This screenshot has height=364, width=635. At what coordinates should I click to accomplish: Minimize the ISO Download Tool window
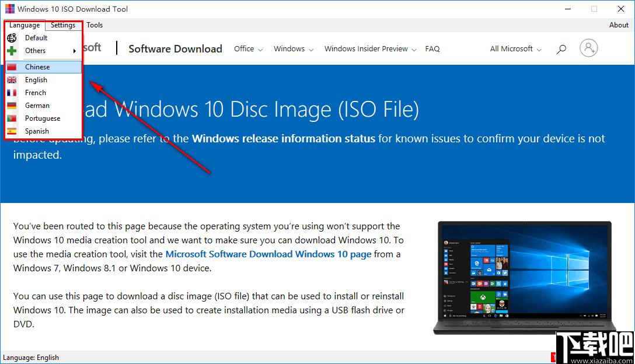pos(568,9)
